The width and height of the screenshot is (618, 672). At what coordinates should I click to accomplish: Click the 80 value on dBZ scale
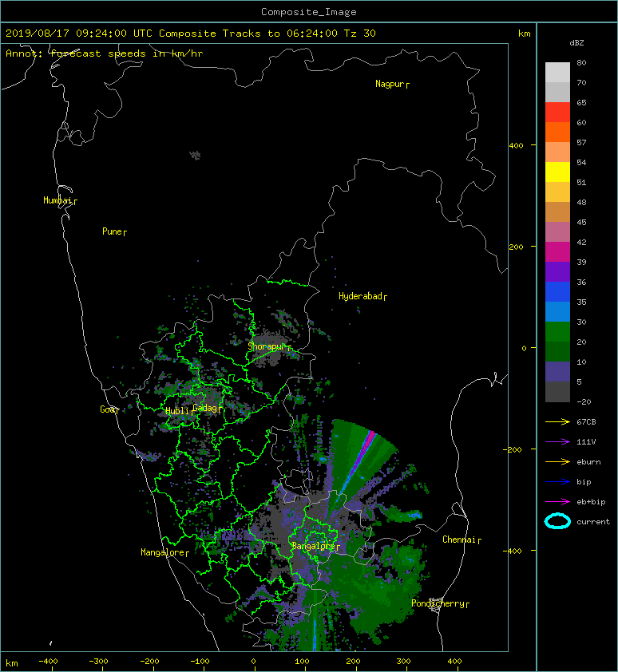(x=581, y=62)
